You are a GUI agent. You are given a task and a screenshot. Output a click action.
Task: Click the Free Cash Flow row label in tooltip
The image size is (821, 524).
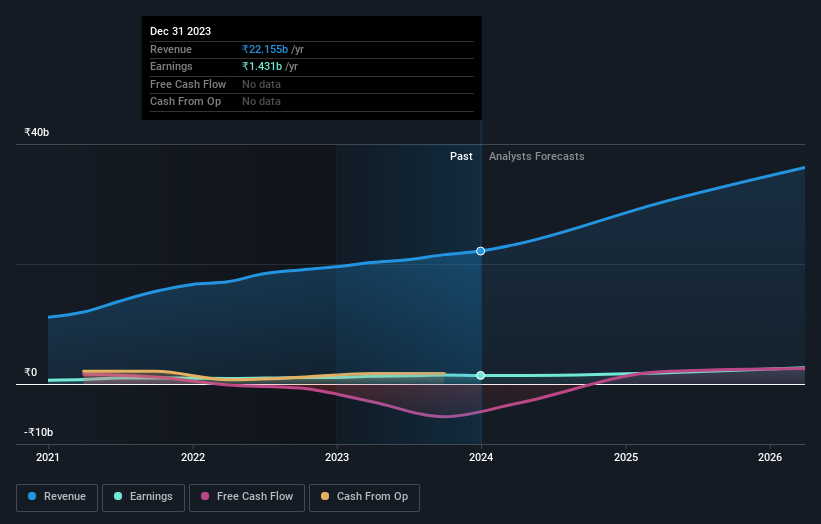click(188, 84)
